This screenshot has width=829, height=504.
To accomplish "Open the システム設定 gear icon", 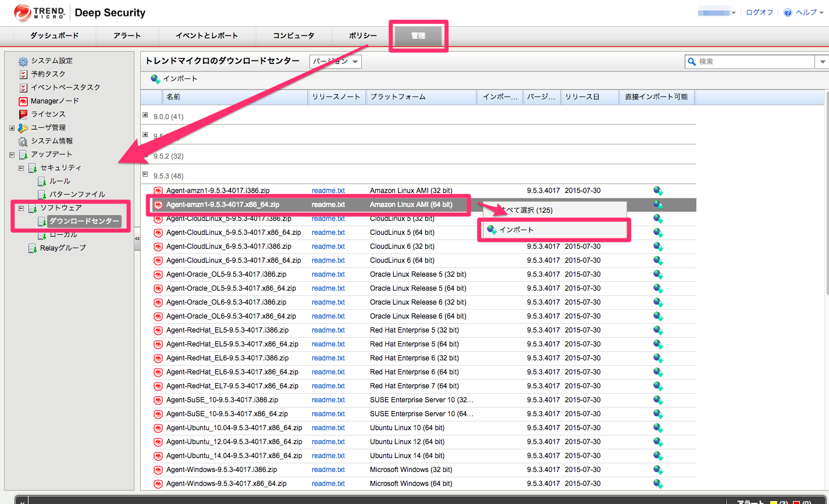I will [23, 60].
